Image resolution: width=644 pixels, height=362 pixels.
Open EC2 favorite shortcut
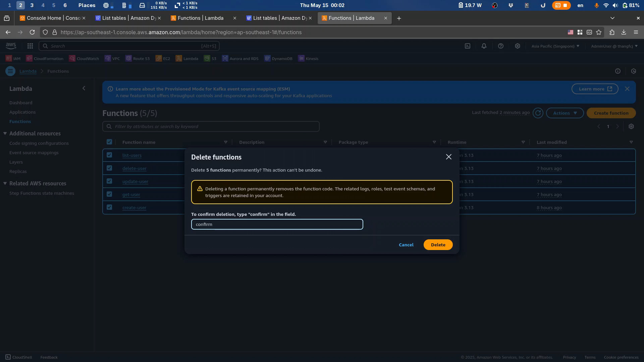[163, 58]
